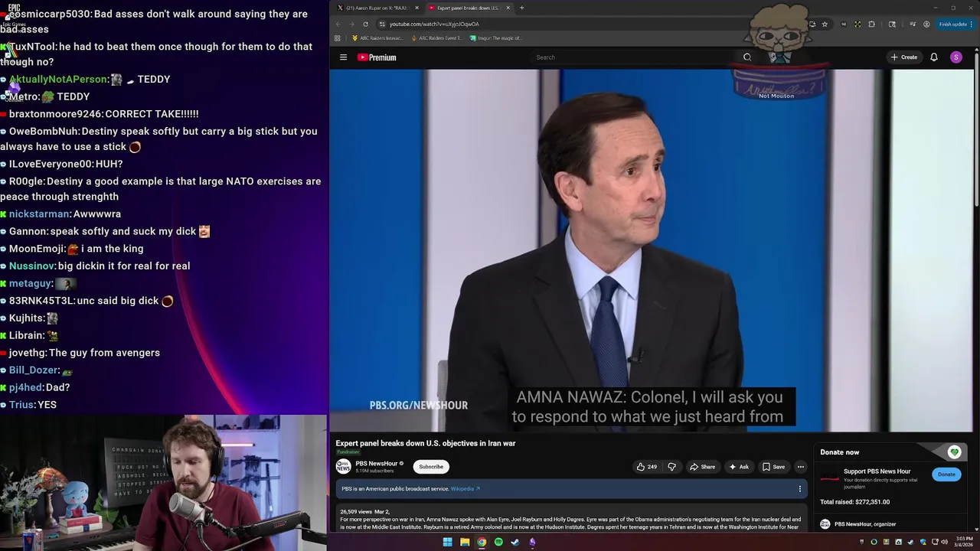Open File Explorer from taskbar
The image size is (980, 551).
coord(465,542)
